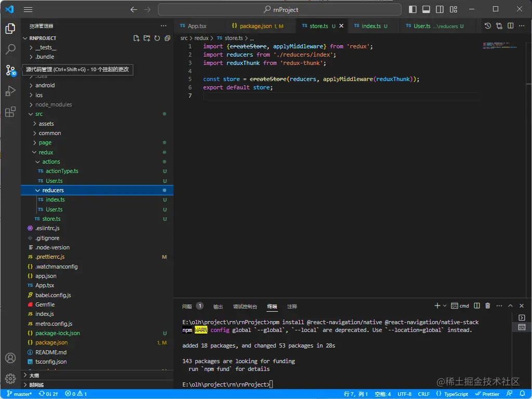Open the Search view in activity bar
The height and width of the screenshot is (399, 532).
coord(10,49)
